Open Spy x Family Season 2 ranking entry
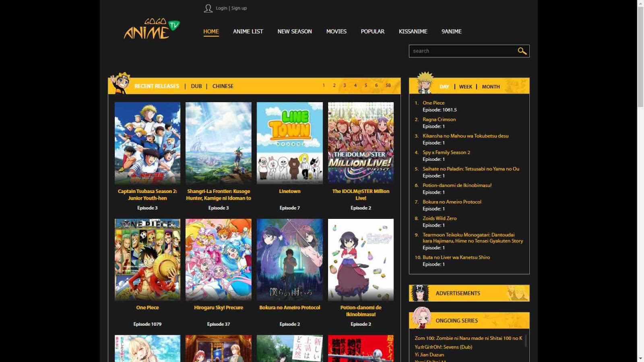Image resolution: width=644 pixels, height=362 pixels. tap(446, 152)
